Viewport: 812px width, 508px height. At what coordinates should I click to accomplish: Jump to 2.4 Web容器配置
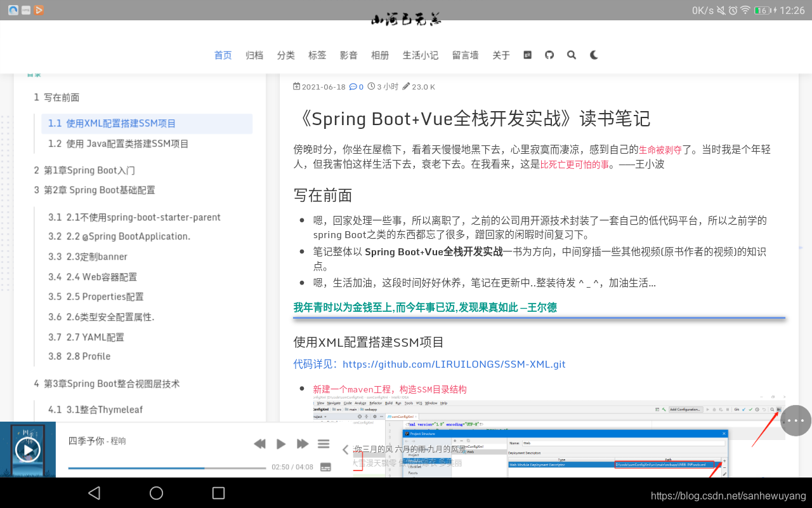(x=93, y=277)
